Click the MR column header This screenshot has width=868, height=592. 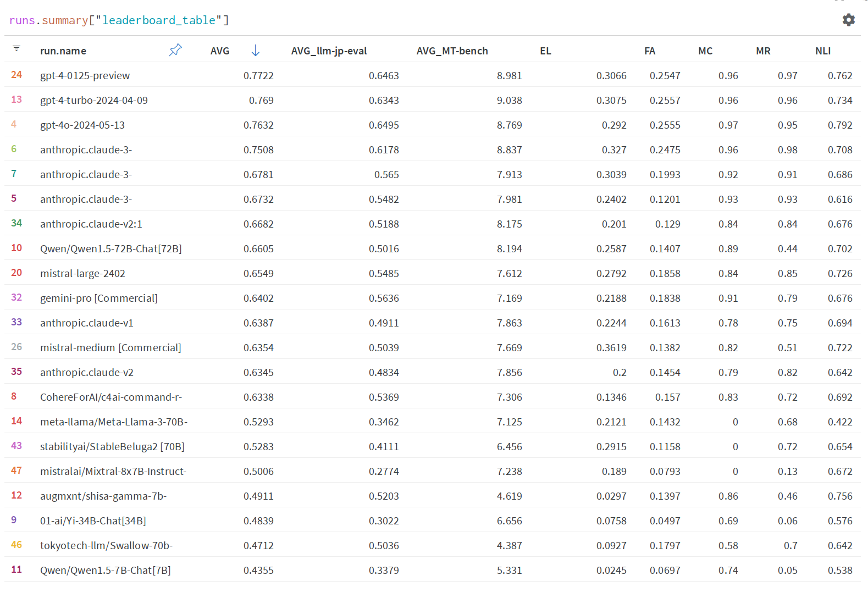(x=762, y=51)
